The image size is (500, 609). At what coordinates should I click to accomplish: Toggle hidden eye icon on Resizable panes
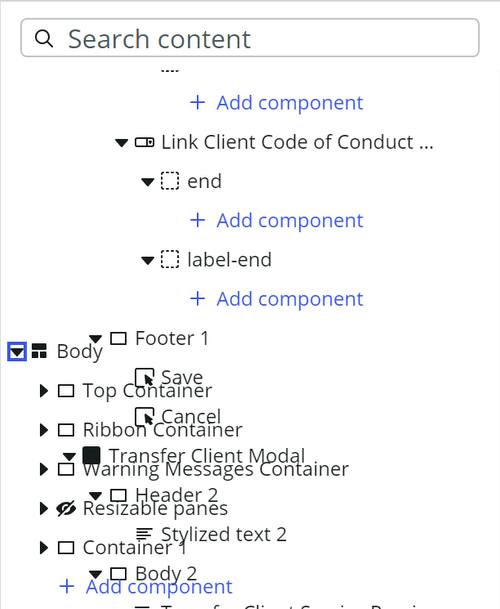66,508
